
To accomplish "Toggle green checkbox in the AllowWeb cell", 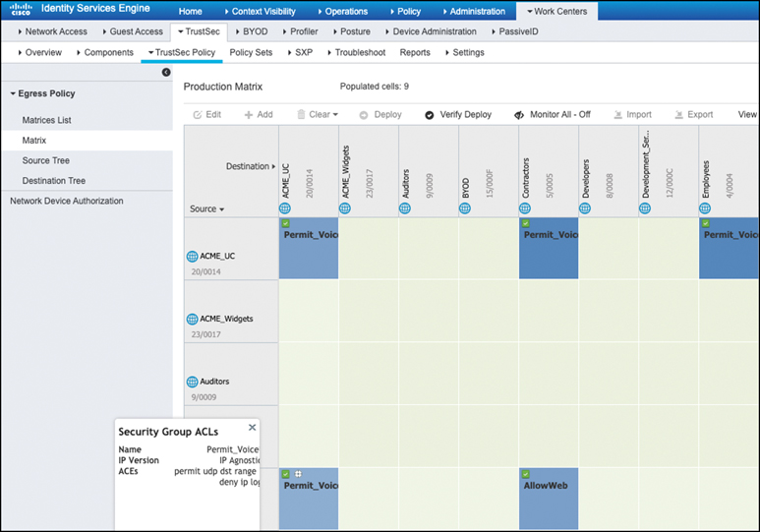I will click(525, 474).
